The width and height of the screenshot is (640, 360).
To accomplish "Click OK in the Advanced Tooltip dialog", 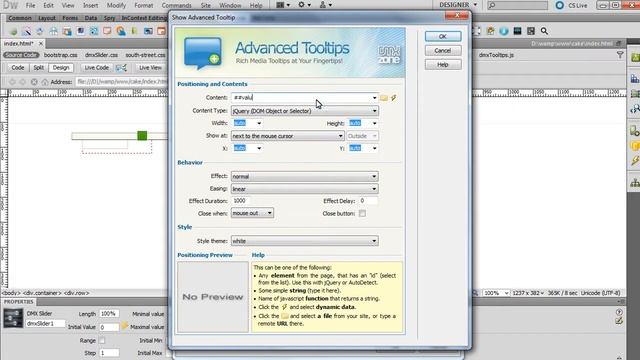I will pos(443,36).
